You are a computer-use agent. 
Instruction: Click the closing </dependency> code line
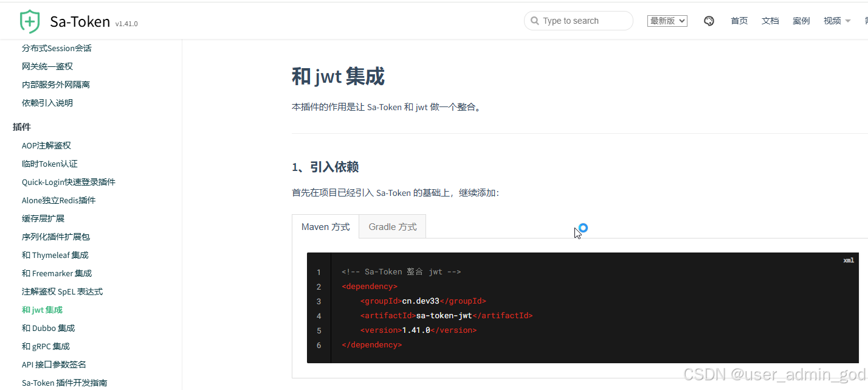click(x=372, y=345)
